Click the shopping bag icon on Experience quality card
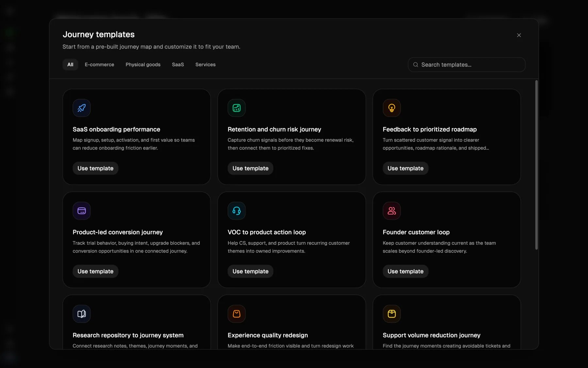 point(237,314)
